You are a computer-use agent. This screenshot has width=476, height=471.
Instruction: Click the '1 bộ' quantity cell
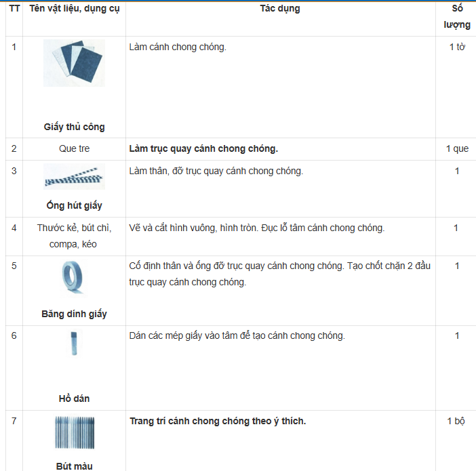(456, 421)
